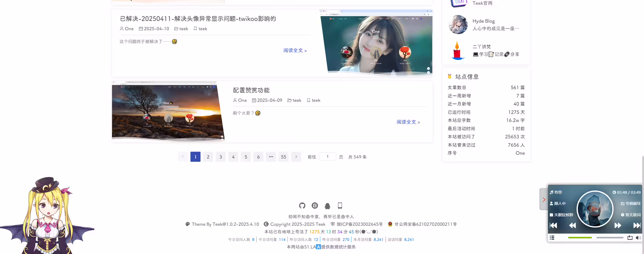
Task: Click the mobile phone icon in footer
Action: tap(340, 206)
